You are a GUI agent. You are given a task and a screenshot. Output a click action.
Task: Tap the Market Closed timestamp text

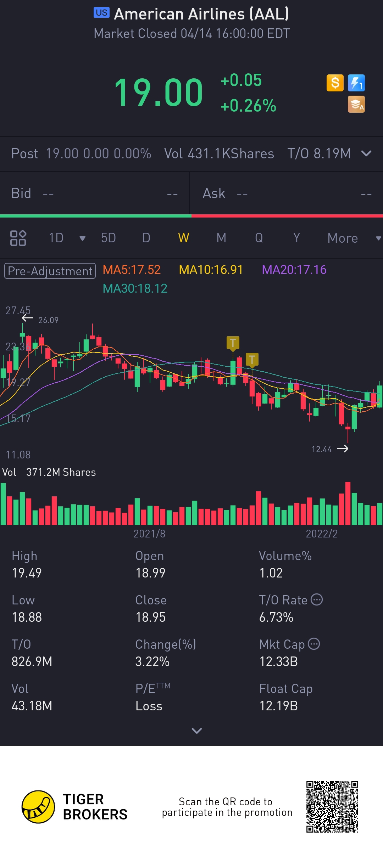[192, 34]
